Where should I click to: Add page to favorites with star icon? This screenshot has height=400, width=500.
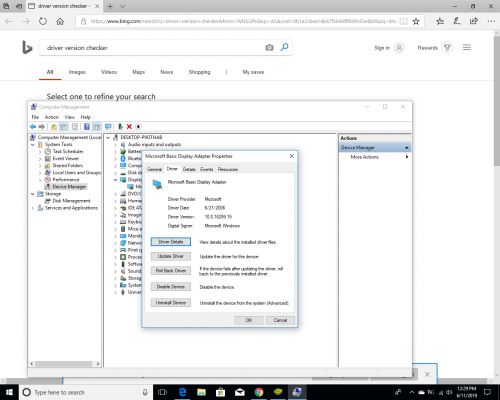coord(416,21)
